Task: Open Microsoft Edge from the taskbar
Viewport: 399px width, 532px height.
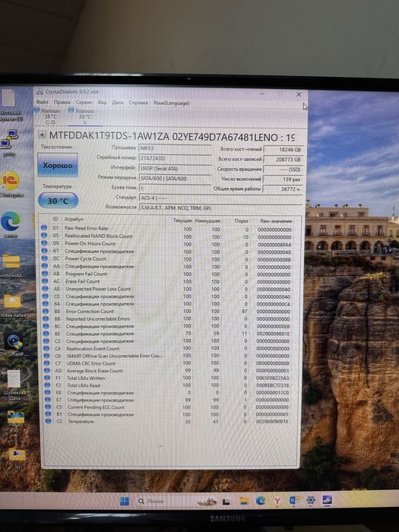Action: point(261,500)
